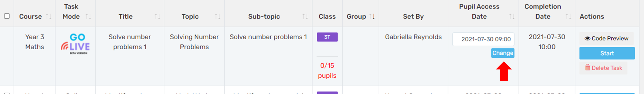Click the Set By column header

pyautogui.click(x=413, y=17)
